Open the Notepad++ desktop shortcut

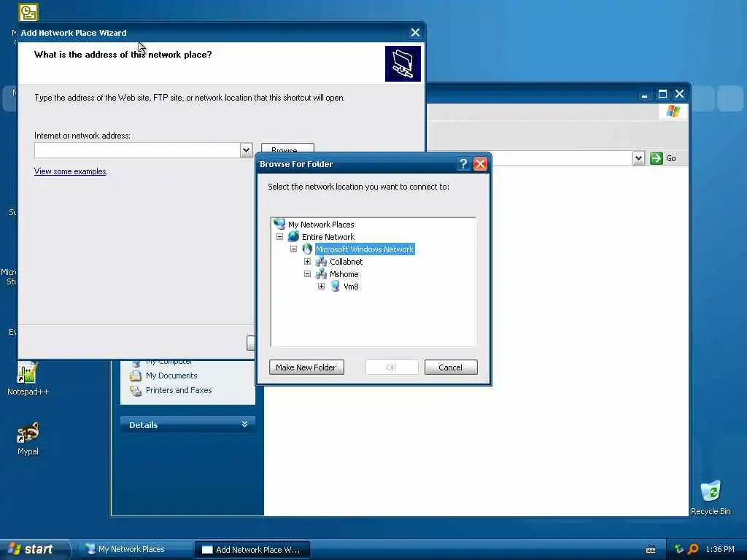point(28,379)
